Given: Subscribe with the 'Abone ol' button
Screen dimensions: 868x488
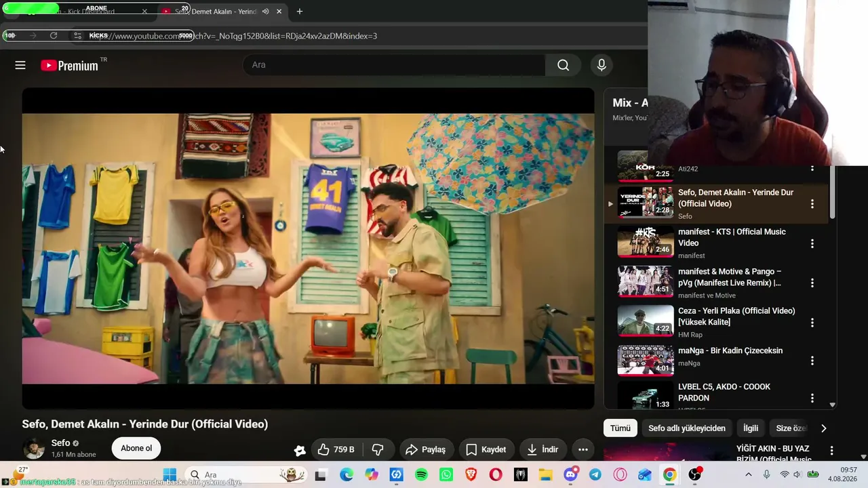Looking at the screenshot, I should point(136,448).
